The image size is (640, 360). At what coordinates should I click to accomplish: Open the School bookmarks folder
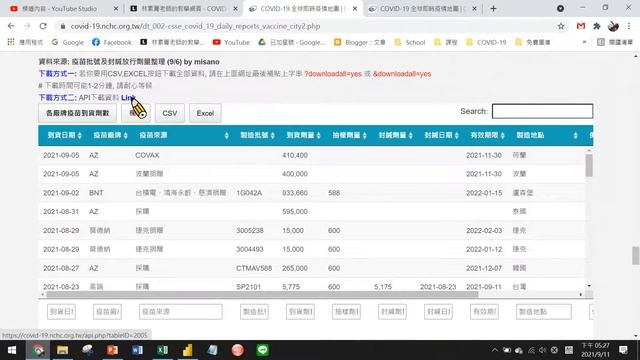[410, 42]
